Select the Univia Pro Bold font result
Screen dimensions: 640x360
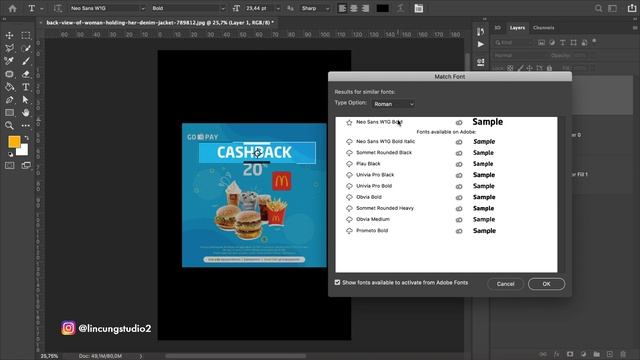click(446, 186)
